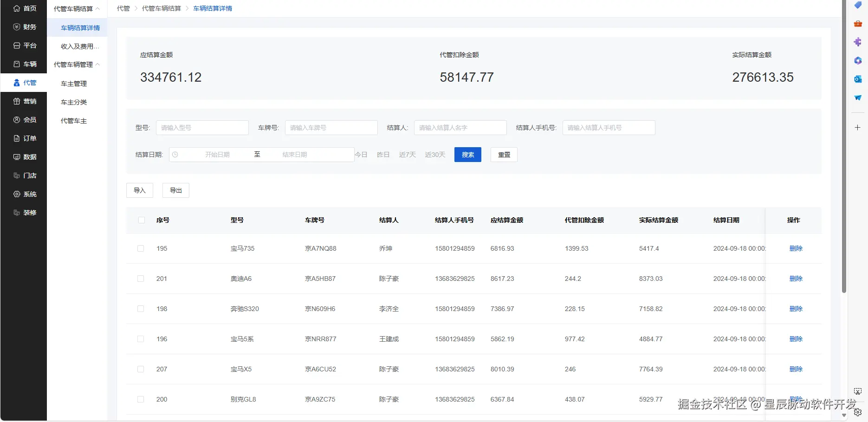Click the 代管车辆结算 breadcrumb link
The height and width of the screenshot is (422, 868).
(x=162, y=8)
